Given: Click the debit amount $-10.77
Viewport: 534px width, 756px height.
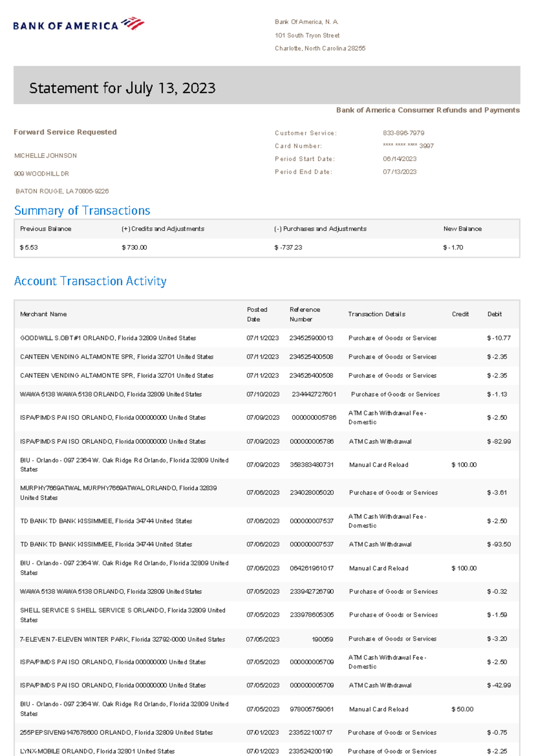Looking at the screenshot, I should (499, 338).
